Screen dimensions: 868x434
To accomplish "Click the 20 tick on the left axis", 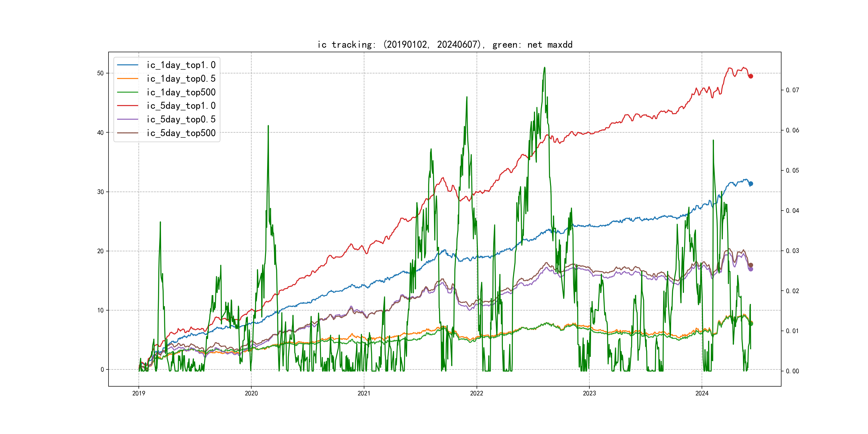I will (100, 251).
